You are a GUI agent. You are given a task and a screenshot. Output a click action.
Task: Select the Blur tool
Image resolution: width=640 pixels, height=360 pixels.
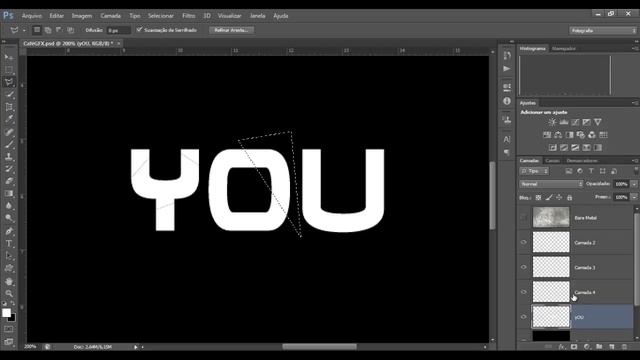click(9, 206)
